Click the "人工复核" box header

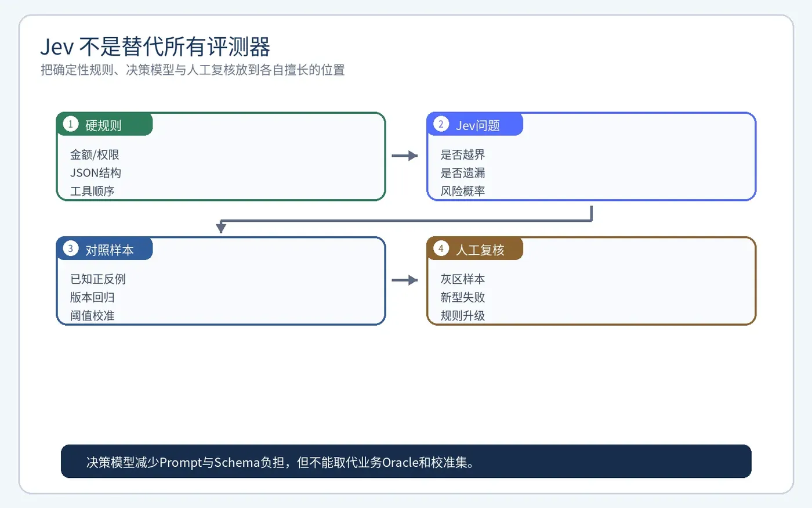click(x=475, y=249)
